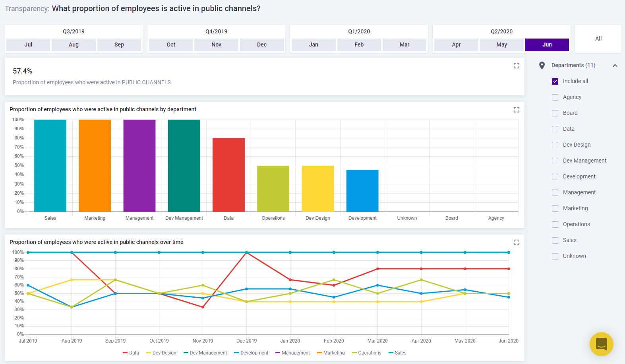Toggle Sales series in the line chart legend

pos(397,353)
